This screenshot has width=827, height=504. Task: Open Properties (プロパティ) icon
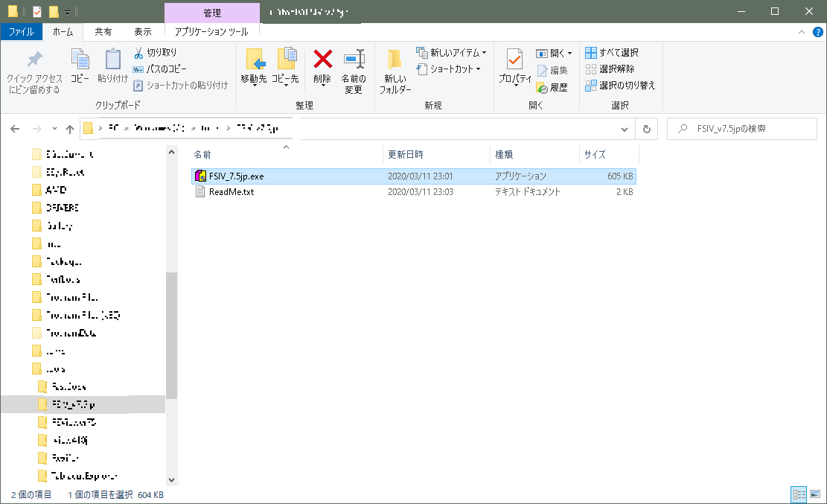tap(514, 60)
